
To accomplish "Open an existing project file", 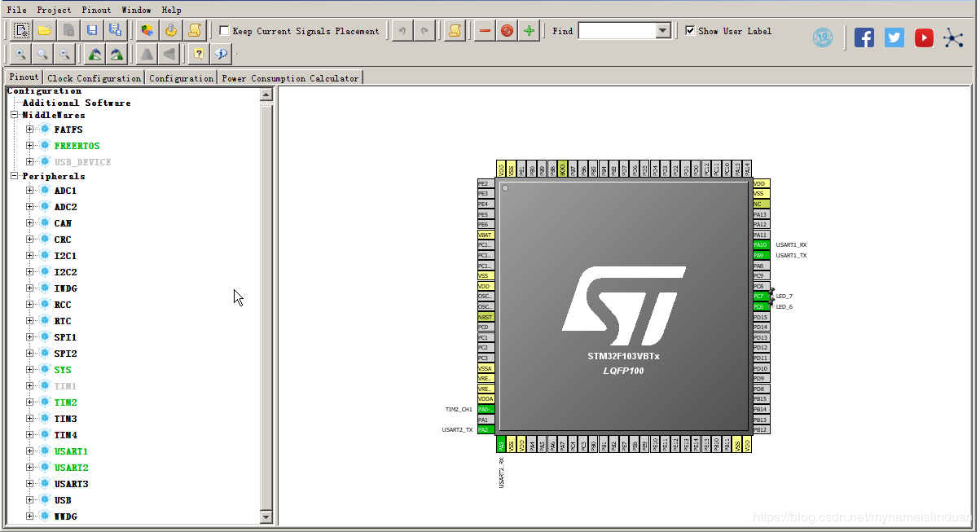I will point(44,30).
